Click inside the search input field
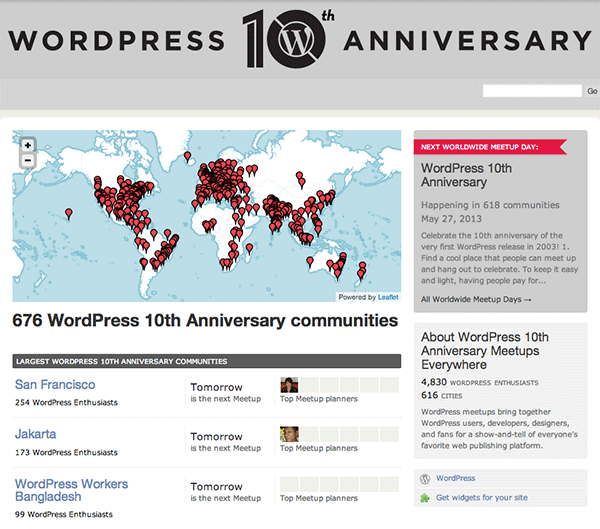This screenshot has width=600, height=529. (532, 91)
